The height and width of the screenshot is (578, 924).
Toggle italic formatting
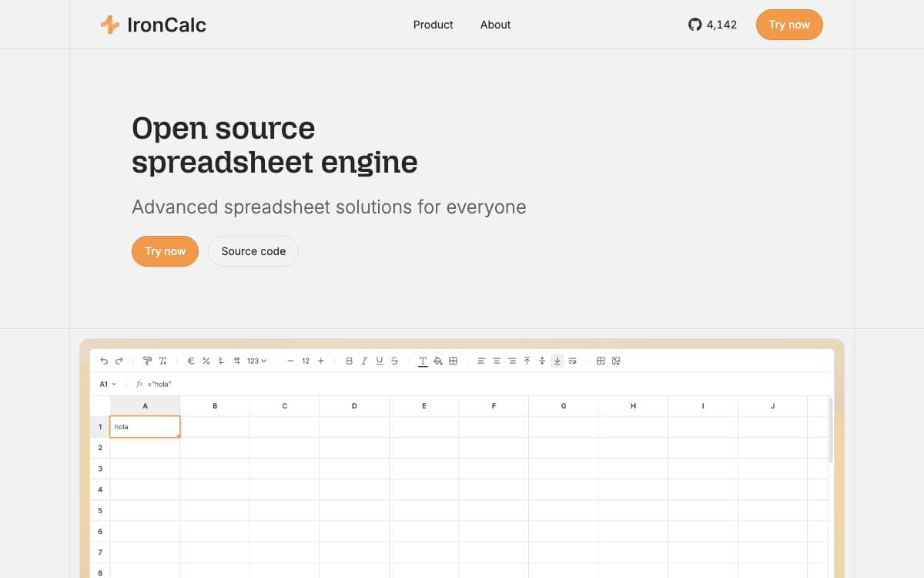364,361
